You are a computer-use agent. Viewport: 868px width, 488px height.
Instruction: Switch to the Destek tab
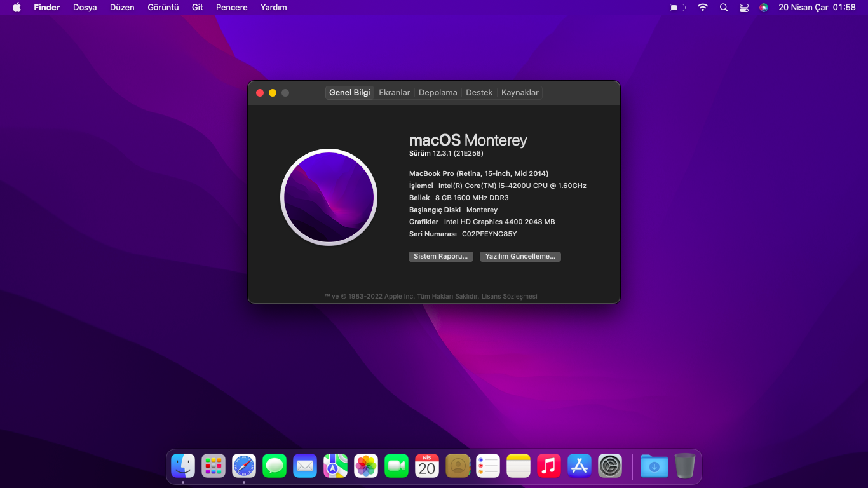[x=479, y=93]
